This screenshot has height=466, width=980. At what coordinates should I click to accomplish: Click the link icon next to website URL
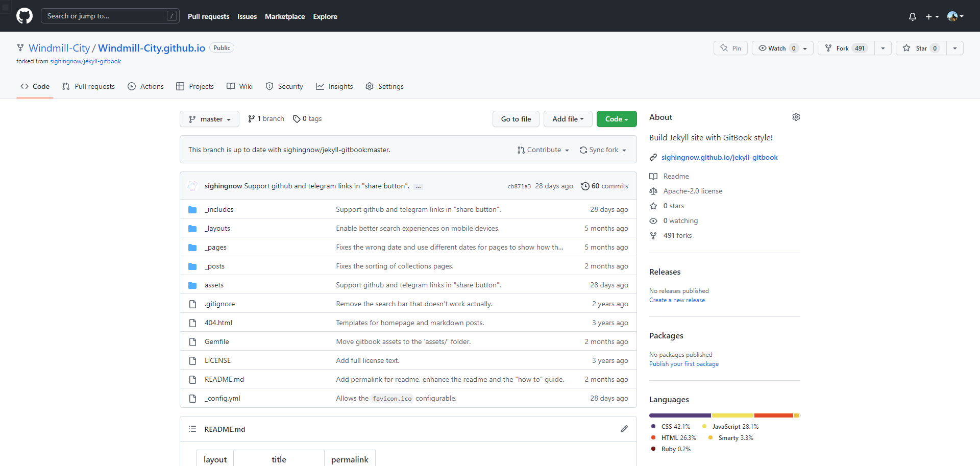click(x=653, y=157)
